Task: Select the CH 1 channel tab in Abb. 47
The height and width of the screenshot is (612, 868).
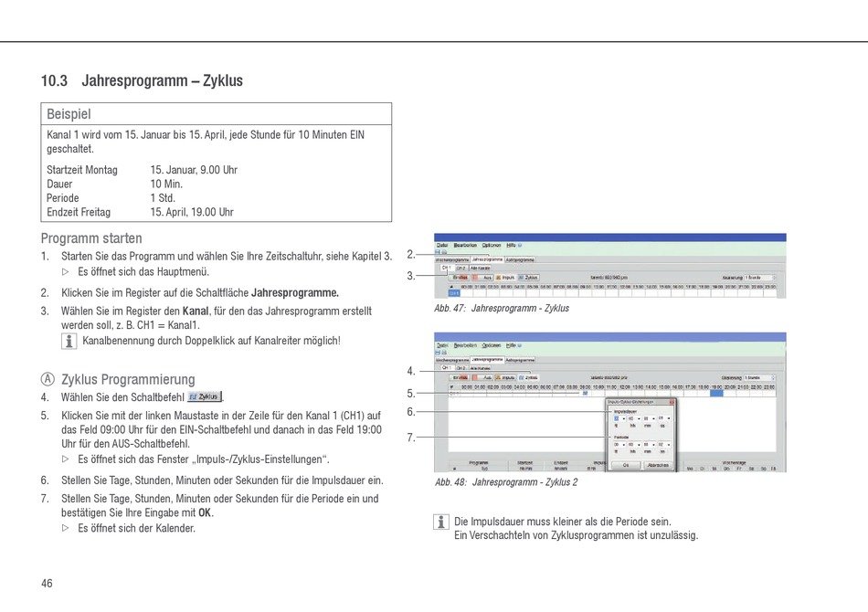Action: pyautogui.click(x=448, y=268)
